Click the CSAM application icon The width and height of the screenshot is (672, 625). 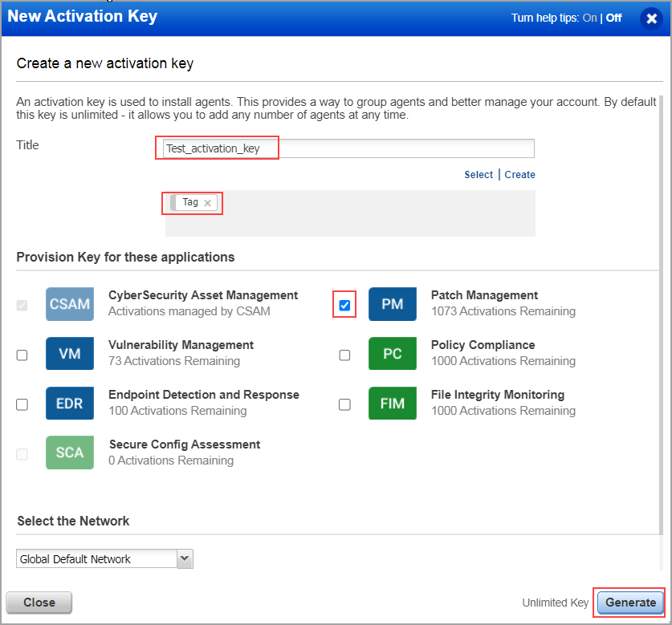tap(69, 304)
